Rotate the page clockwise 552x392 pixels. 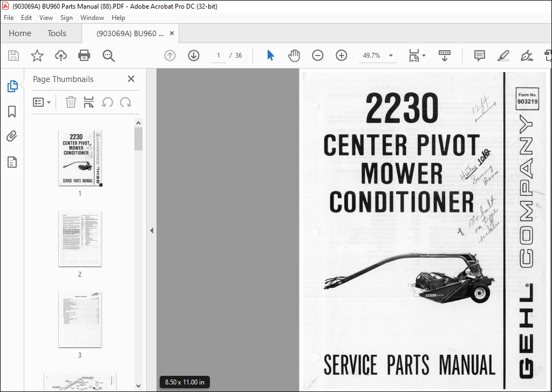coord(126,102)
